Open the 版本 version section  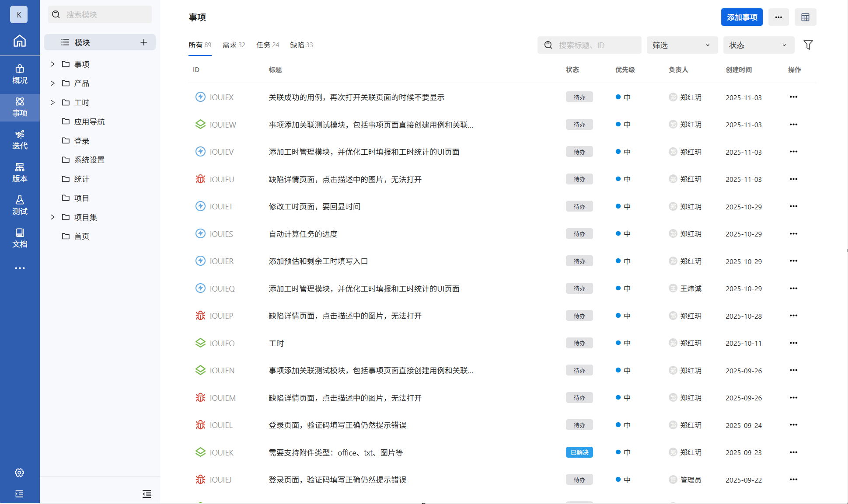pos(20,172)
